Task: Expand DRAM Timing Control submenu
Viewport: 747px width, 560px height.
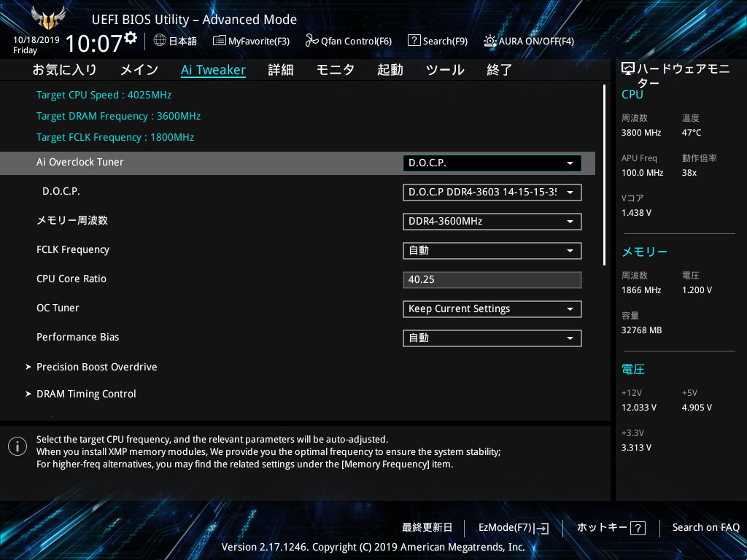Action: point(86,394)
